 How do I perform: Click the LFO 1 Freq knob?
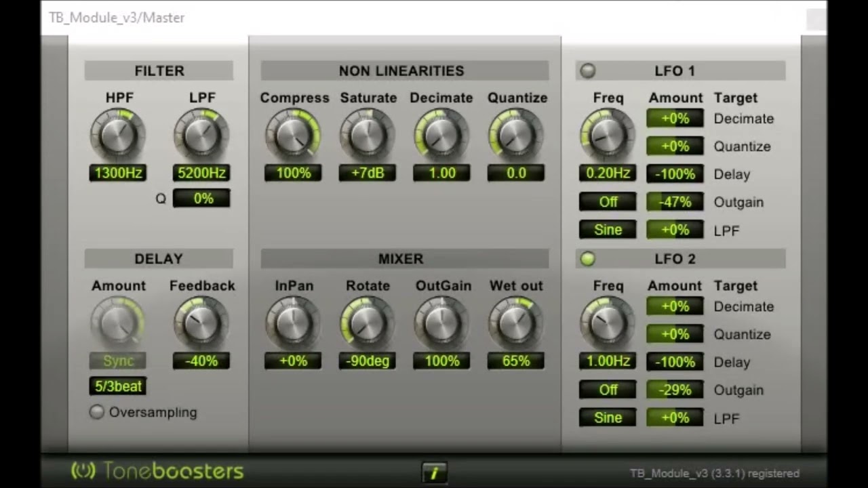pos(608,135)
